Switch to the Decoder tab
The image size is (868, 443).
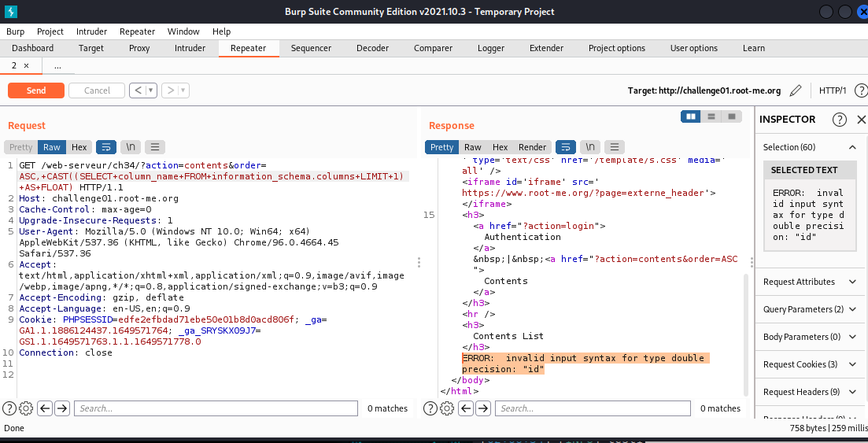point(372,48)
